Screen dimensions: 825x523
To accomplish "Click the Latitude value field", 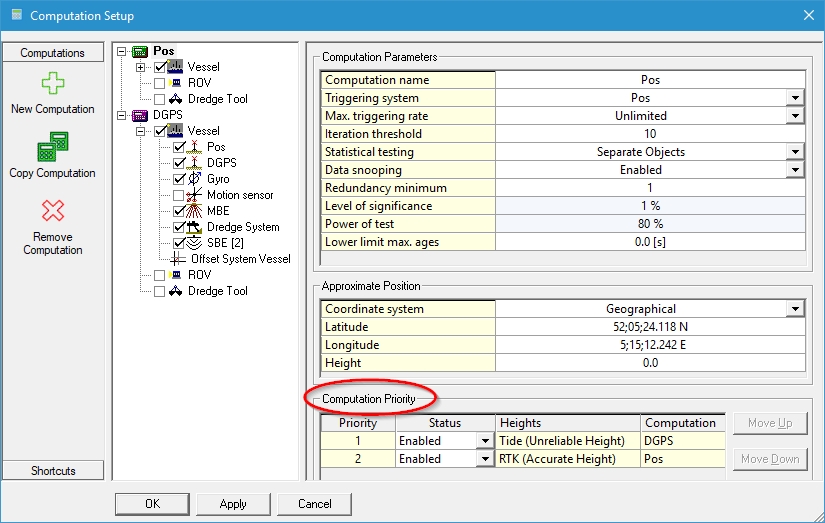I will pos(650,327).
